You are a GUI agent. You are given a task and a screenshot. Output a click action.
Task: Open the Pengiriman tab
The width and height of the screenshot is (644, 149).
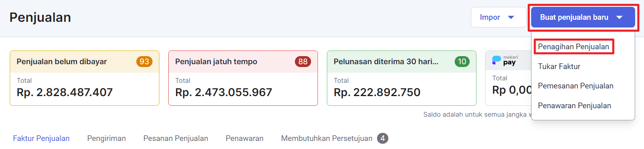tap(106, 139)
